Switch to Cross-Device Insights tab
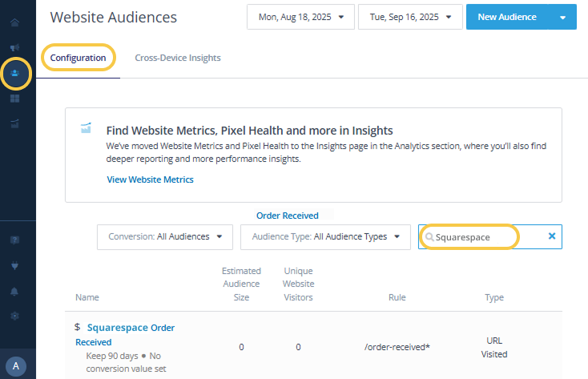Viewport: 588px width, 379px height. 178,58
